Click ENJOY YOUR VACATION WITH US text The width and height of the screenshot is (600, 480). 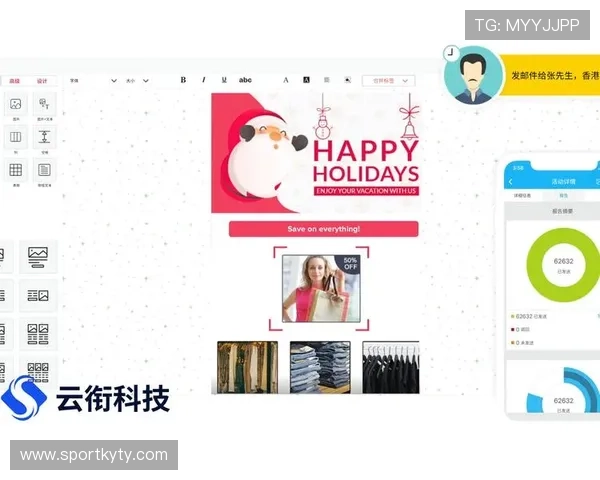click(366, 191)
